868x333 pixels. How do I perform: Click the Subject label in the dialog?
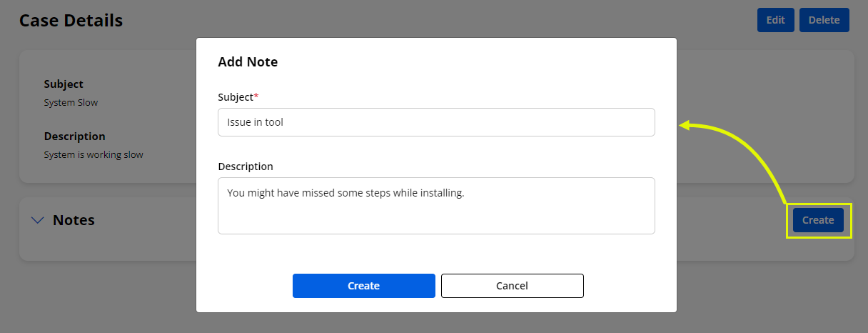tap(235, 96)
